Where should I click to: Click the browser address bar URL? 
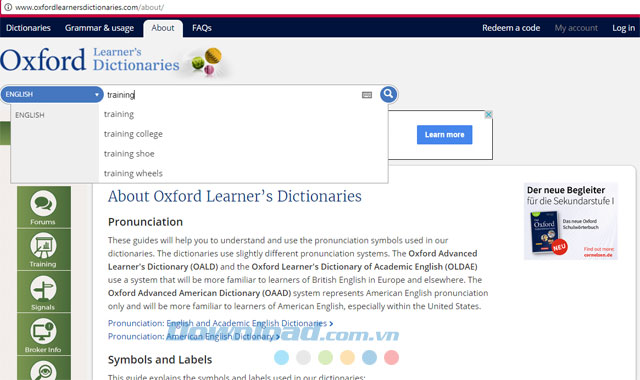[89, 7]
